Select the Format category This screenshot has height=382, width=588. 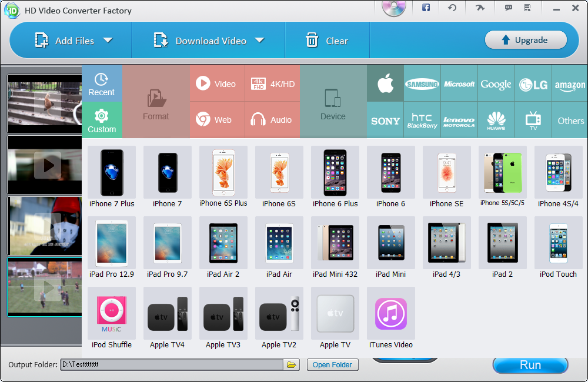coord(156,102)
